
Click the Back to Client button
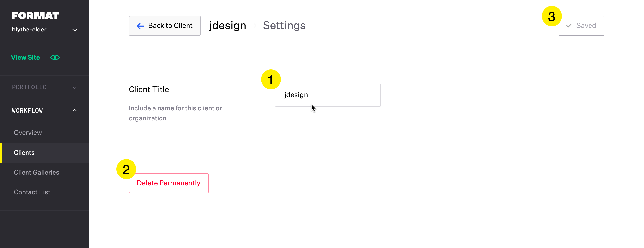click(x=164, y=26)
